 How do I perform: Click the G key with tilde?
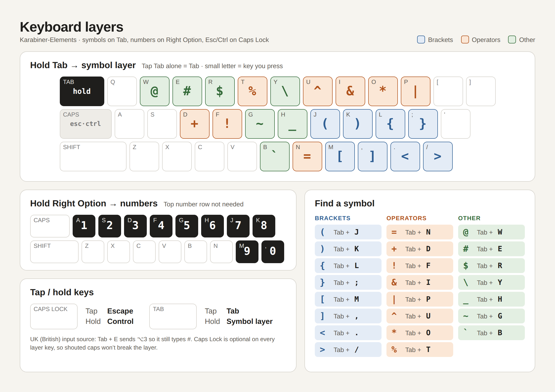(260, 124)
